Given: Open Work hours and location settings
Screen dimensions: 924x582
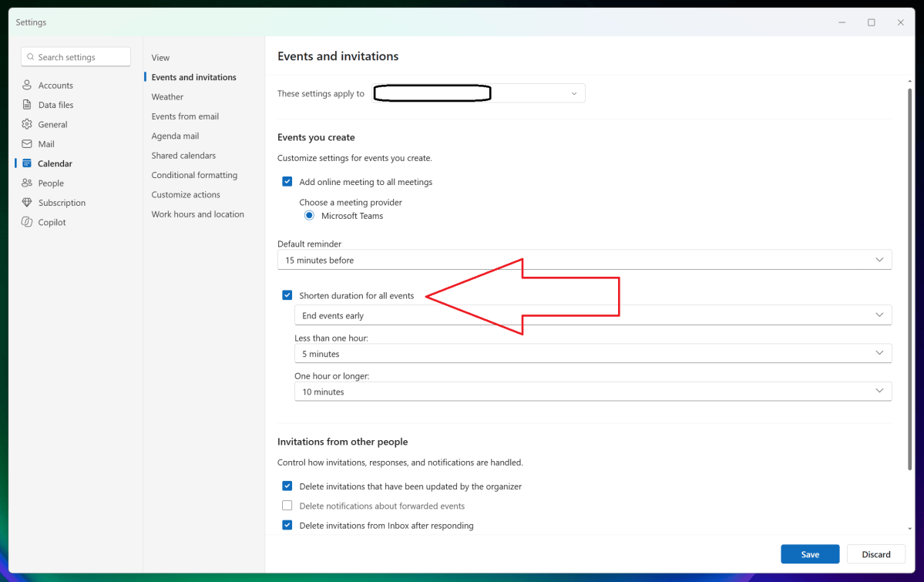Looking at the screenshot, I should pyautogui.click(x=197, y=214).
